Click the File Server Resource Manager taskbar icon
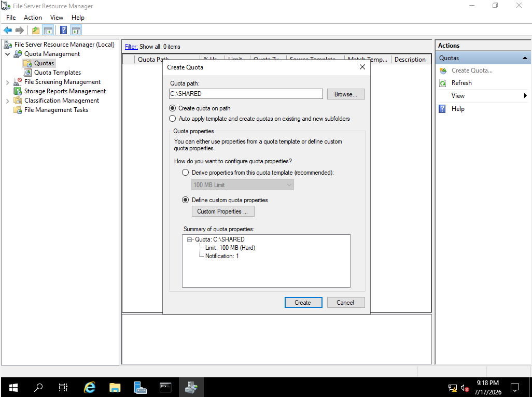 (191, 387)
